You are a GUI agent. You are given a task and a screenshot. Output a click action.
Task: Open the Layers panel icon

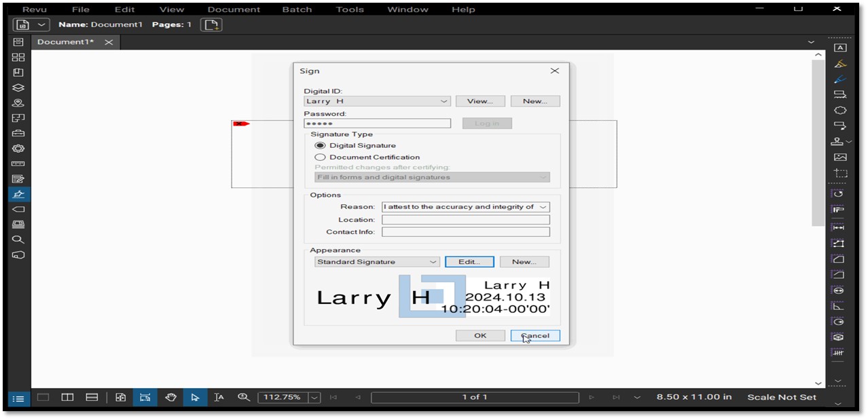tap(18, 88)
